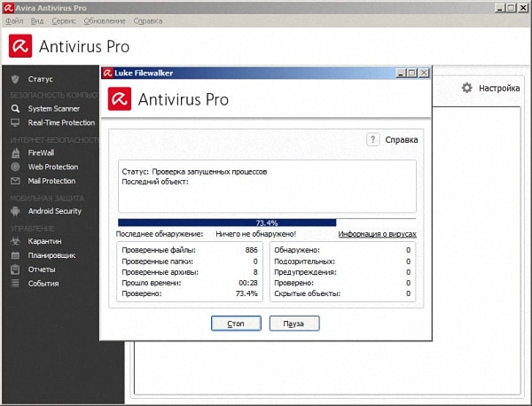Open the Информация о вирусах link
Screen dimensions: 532x406
(x=377, y=234)
